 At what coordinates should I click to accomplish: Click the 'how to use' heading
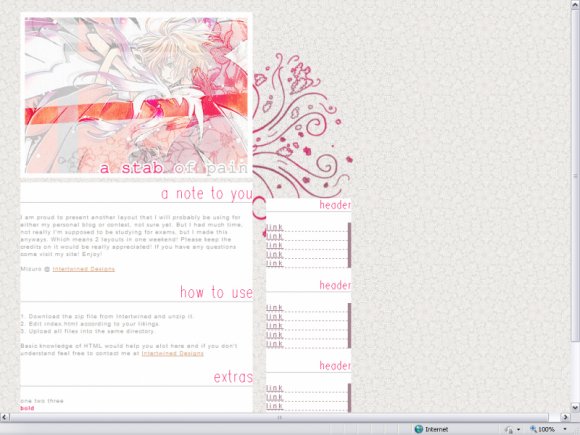click(x=216, y=292)
